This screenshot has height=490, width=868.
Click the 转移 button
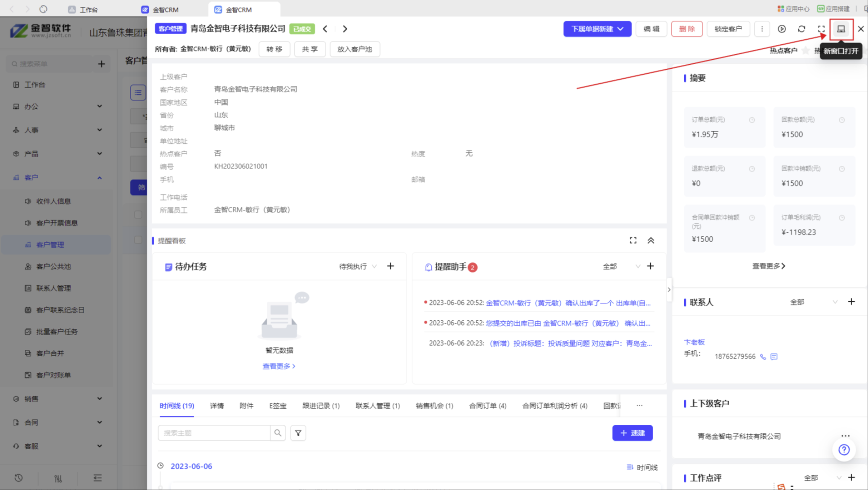click(274, 49)
